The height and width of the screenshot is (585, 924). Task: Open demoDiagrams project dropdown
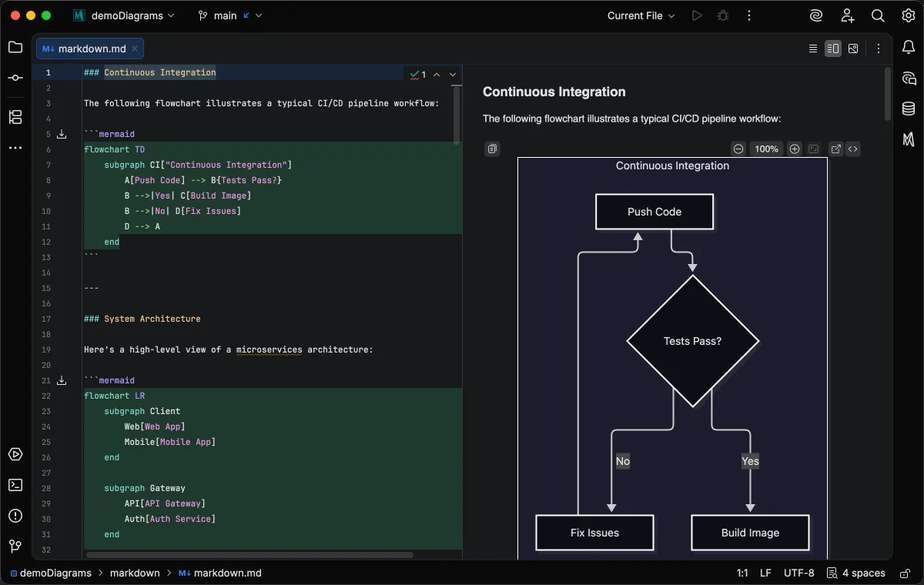point(124,15)
